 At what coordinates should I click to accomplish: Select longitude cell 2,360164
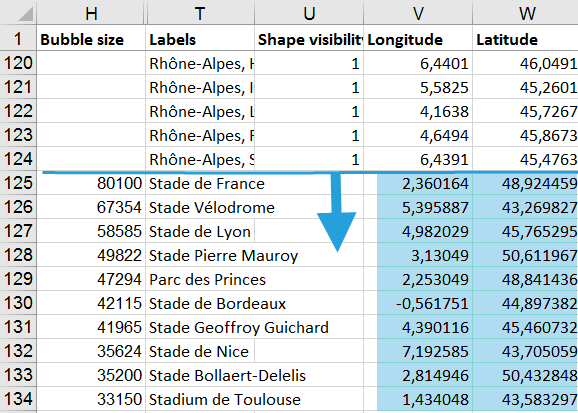tap(418, 183)
